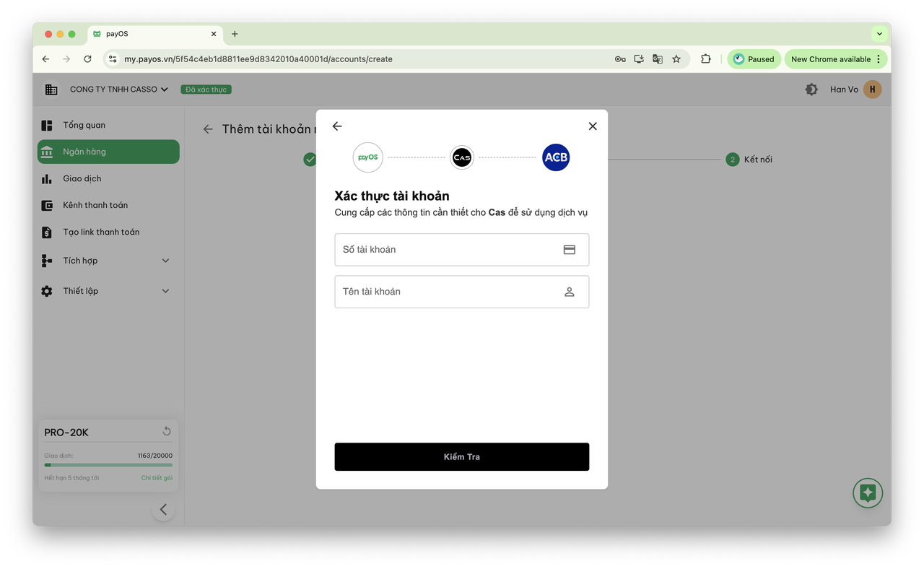Click the ACB bank logo icon

556,157
